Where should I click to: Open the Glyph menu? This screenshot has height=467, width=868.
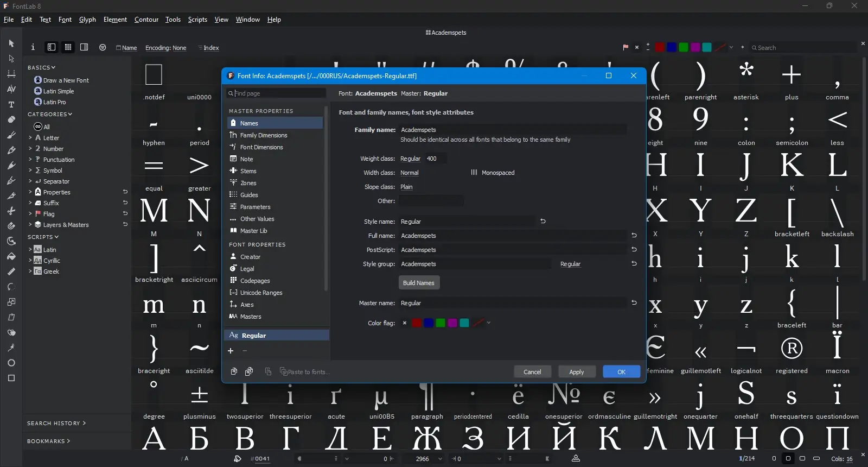(x=87, y=20)
